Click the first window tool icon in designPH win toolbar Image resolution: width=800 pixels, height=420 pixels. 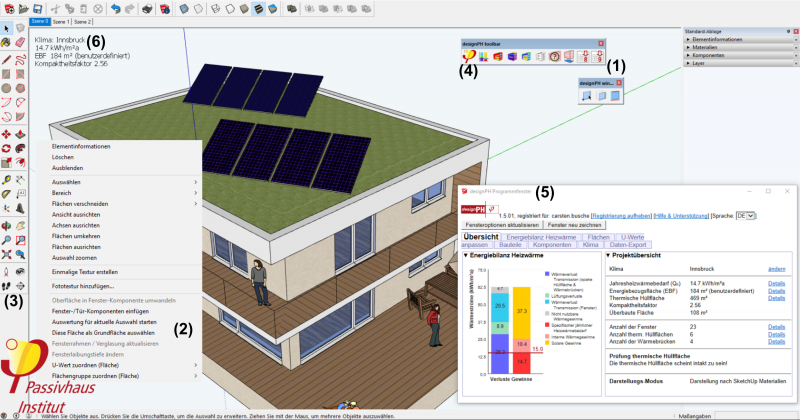click(x=587, y=95)
